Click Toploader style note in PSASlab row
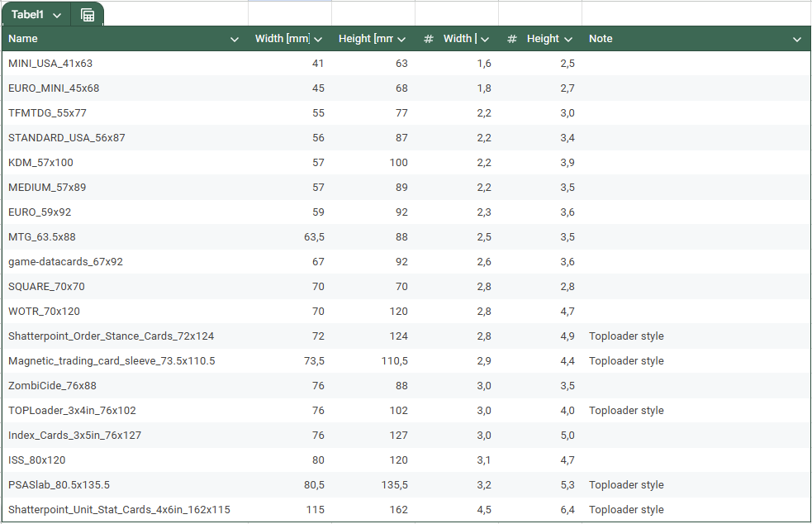Screen dimensions: 812x524 click(x=626, y=485)
